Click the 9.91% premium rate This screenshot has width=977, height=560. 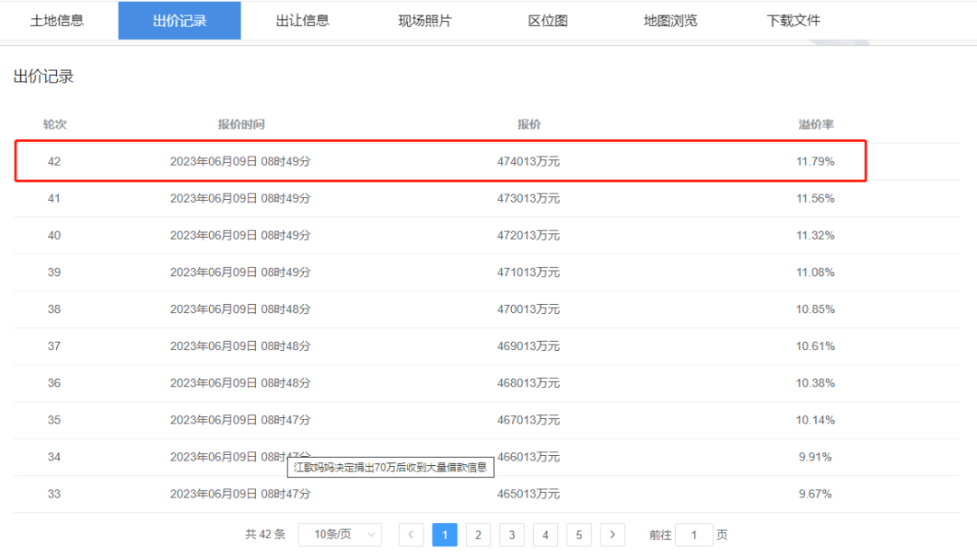coord(815,457)
